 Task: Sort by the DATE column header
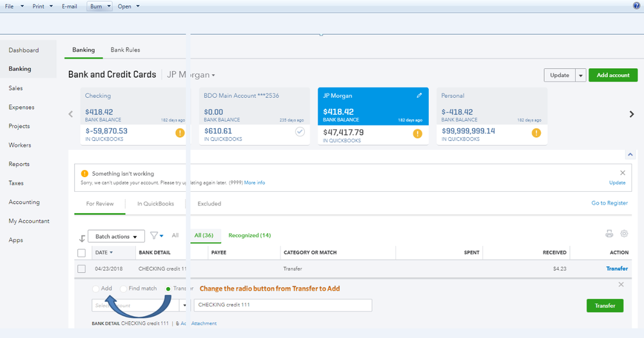(x=104, y=252)
